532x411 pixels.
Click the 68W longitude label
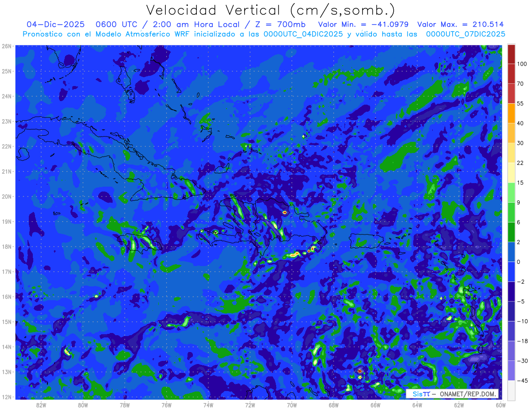click(333, 405)
